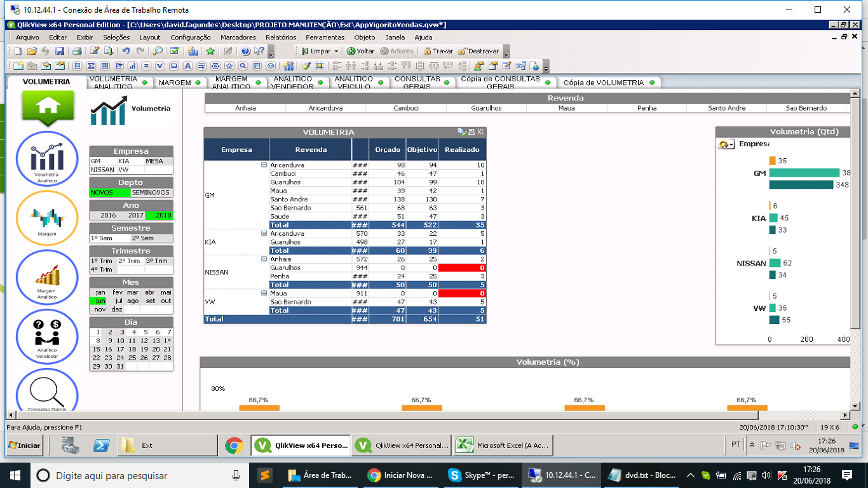Click the Open folder toolbar icon
868x488 pixels.
click(x=31, y=51)
